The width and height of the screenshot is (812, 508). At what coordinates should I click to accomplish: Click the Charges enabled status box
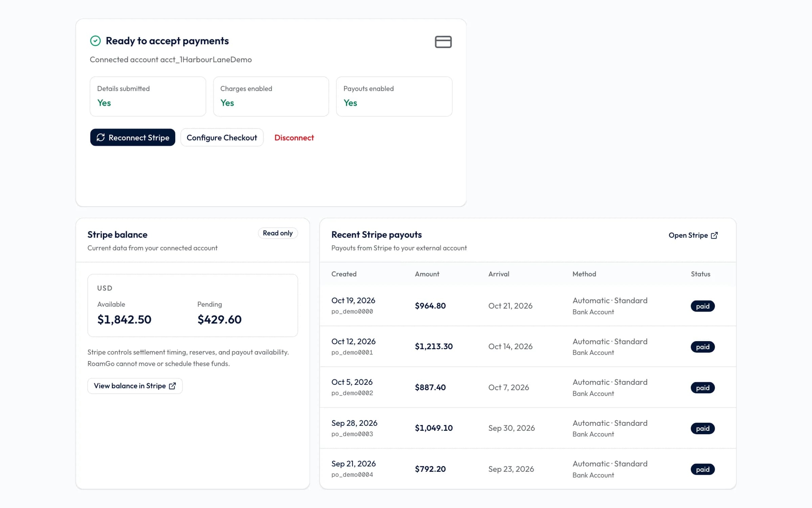tap(271, 97)
